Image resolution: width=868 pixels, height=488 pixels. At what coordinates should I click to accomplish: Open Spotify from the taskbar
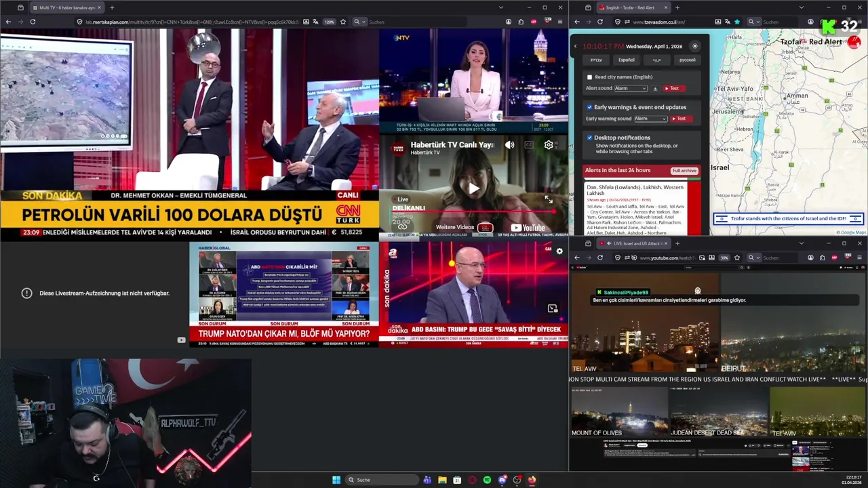487,480
